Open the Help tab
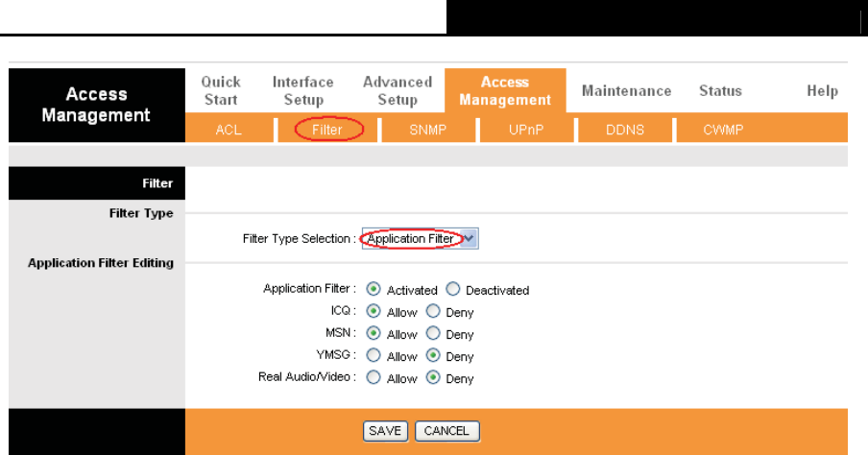 click(822, 91)
